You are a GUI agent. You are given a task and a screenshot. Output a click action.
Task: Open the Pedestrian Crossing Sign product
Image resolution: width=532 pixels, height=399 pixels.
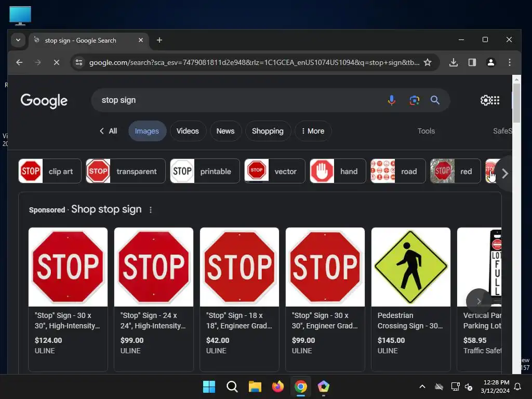(411, 299)
